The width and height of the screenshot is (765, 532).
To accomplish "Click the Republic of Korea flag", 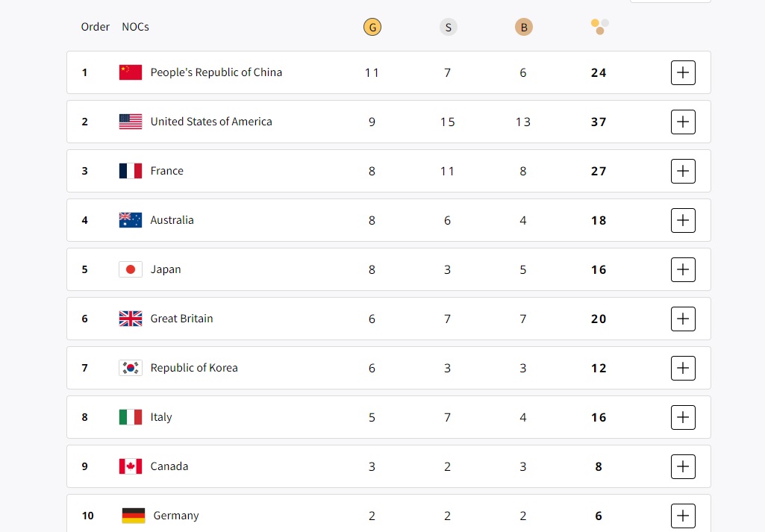I will coord(131,368).
